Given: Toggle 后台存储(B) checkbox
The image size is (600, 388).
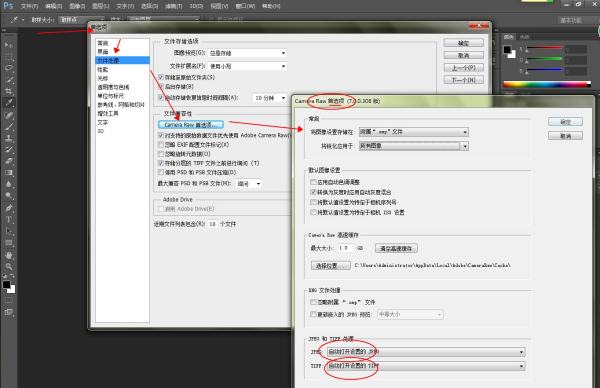Looking at the screenshot, I should point(161,87).
